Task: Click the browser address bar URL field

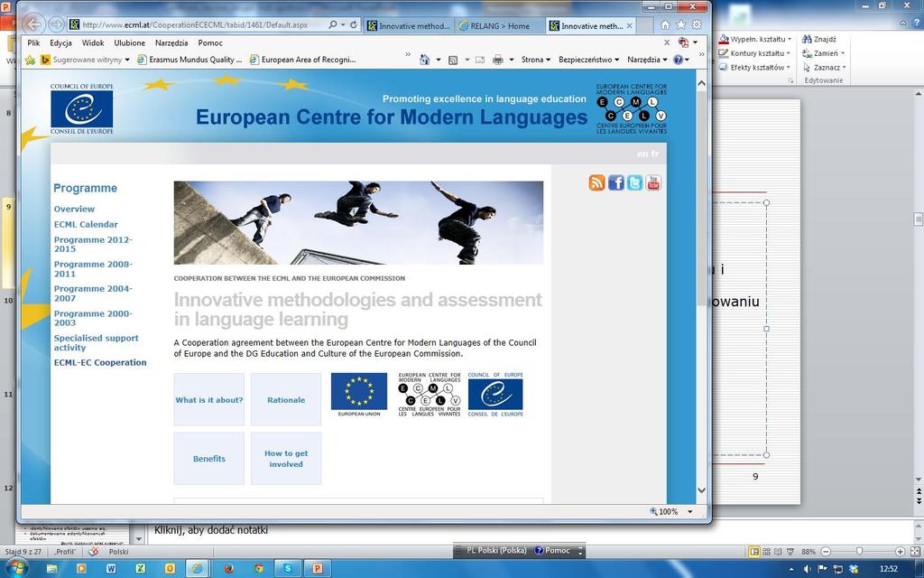Action: pyautogui.click(x=197, y=24)
